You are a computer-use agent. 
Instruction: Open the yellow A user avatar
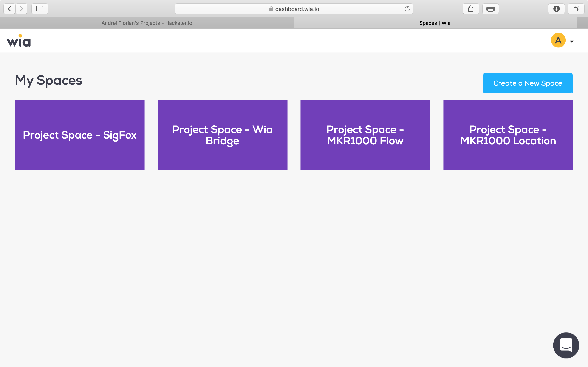[558, 40]
